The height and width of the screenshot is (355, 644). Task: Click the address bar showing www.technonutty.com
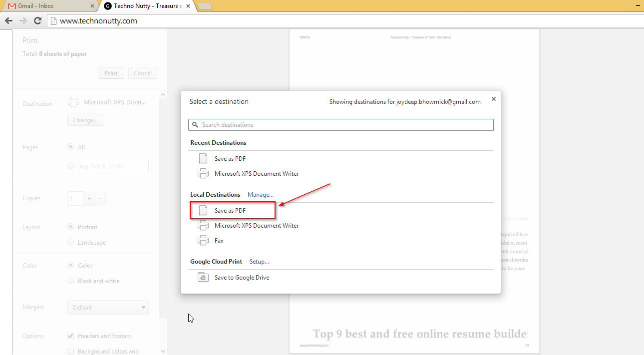tap(344, 21)
